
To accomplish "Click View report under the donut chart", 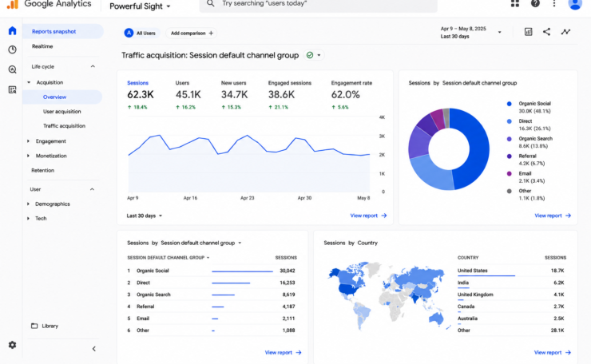I will point(553,216).
